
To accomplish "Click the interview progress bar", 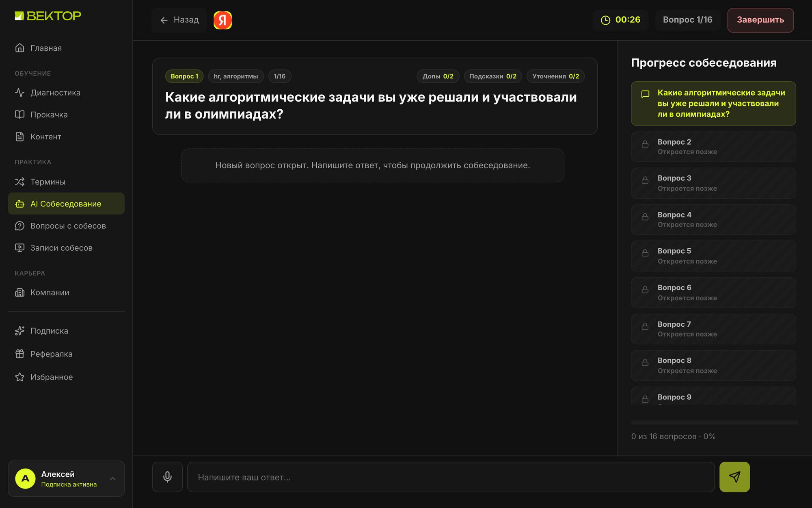I will pos(714,423).
